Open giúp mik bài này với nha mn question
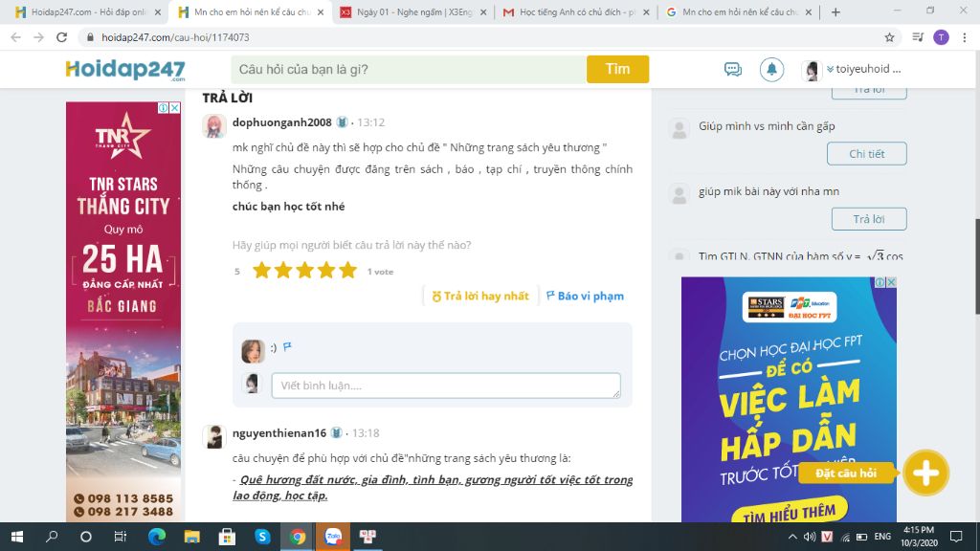 (x=768, y=191)
